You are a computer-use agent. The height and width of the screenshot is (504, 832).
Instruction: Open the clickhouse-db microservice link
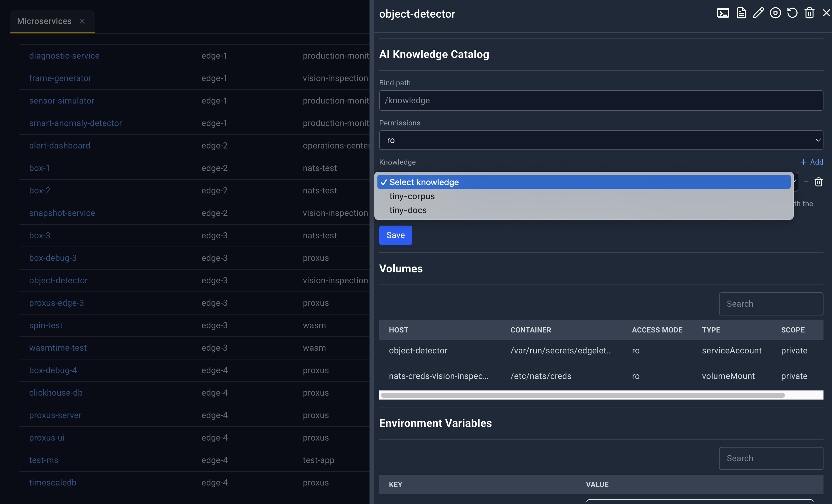56,393
